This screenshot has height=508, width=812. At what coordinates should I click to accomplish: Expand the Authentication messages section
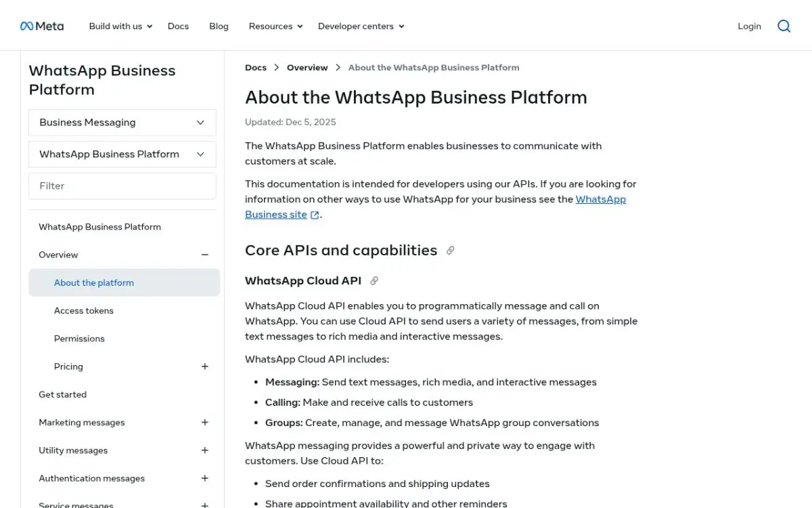pyautogui.click(x=205, y=478)
